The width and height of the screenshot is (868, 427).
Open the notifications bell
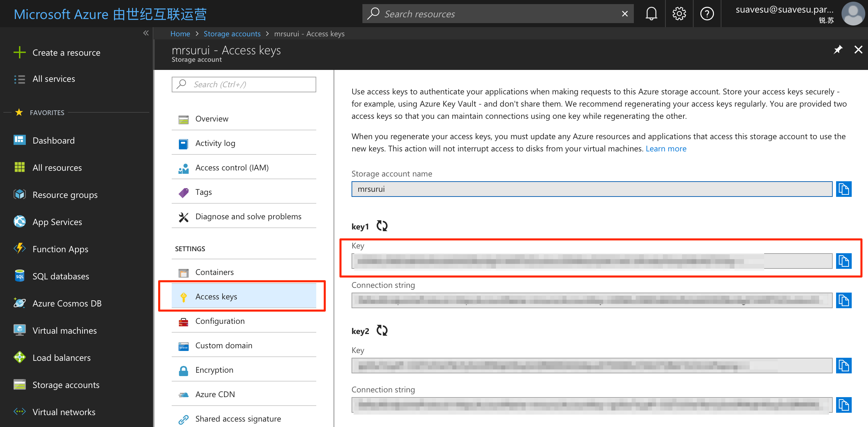tap(651, 14)
